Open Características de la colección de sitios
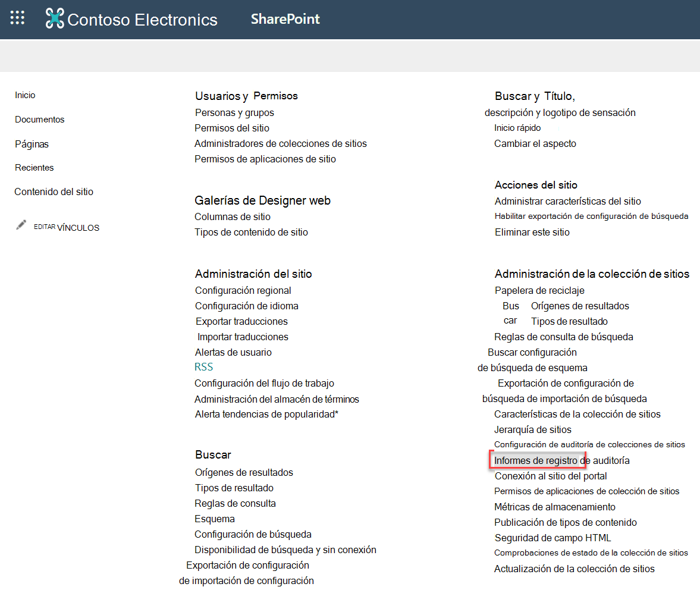Image resolution: width=700 pixels, height=590 pixels. click(x=577, y=415)
